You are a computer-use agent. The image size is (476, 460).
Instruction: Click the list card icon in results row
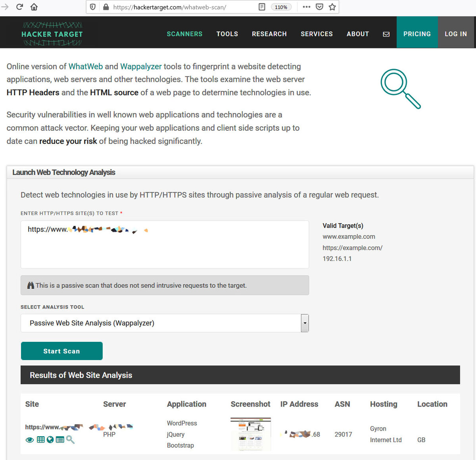click(x=60, y=439)
